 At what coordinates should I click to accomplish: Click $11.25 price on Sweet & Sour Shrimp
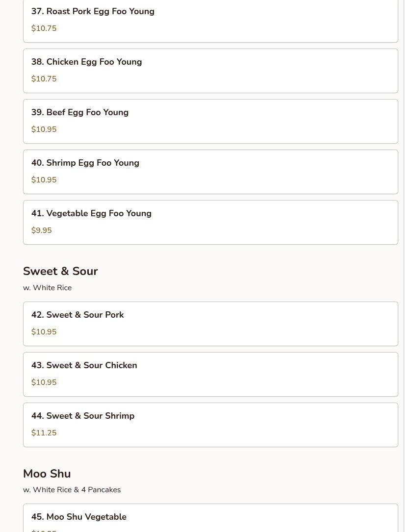44,433
